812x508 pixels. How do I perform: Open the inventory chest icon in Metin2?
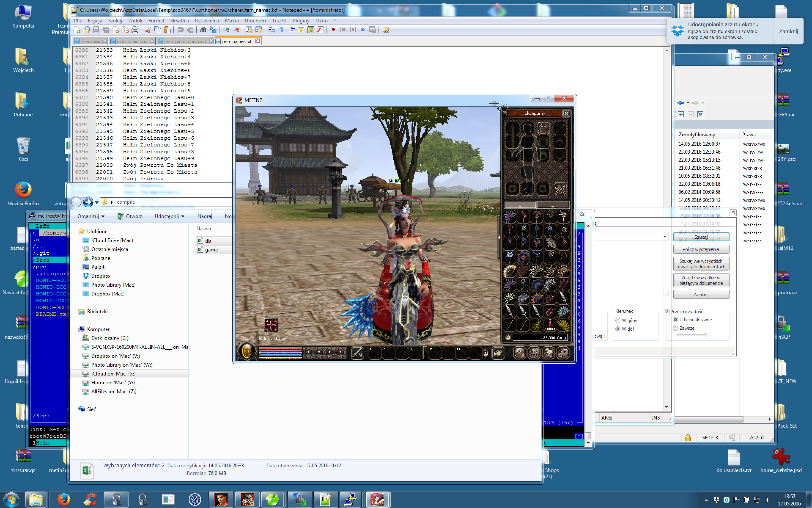pyautogui.click(x=534, y=353)
